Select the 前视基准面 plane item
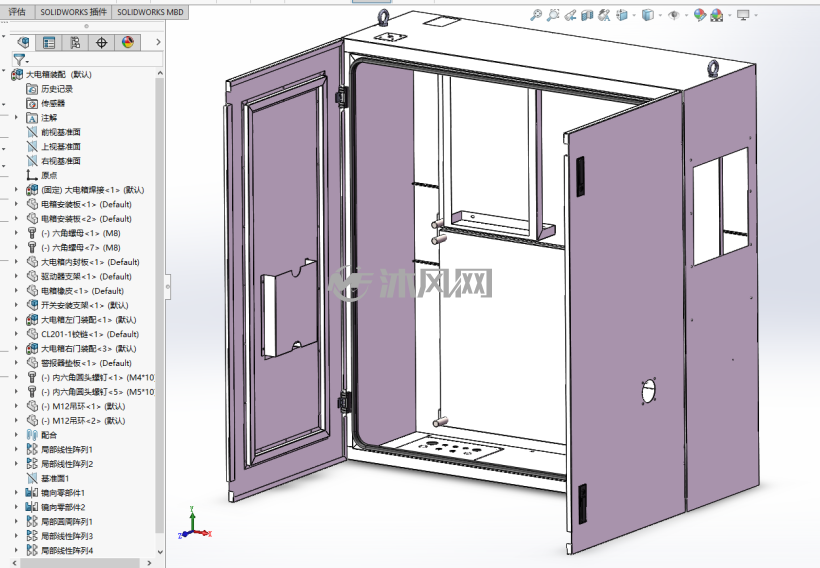The height and width of the screenshot is (568, 820). (x=60, y=132)
